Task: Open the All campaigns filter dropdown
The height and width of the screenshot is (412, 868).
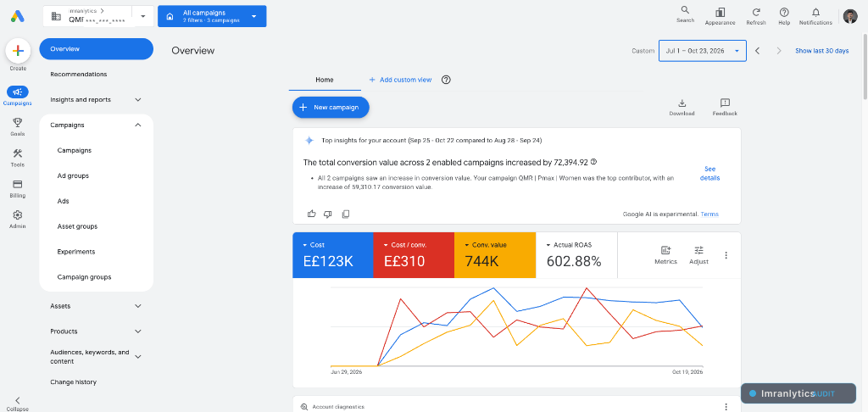Action: click(x=212, y=16)
